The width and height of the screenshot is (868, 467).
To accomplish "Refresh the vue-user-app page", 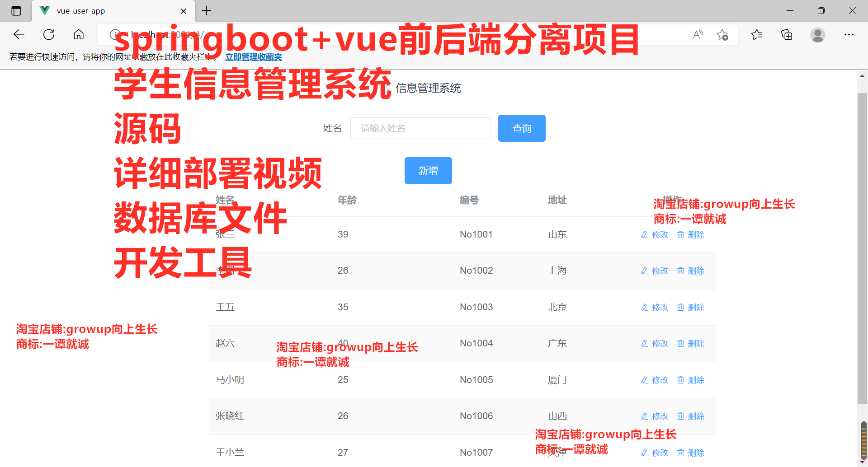I will point(49,34).
